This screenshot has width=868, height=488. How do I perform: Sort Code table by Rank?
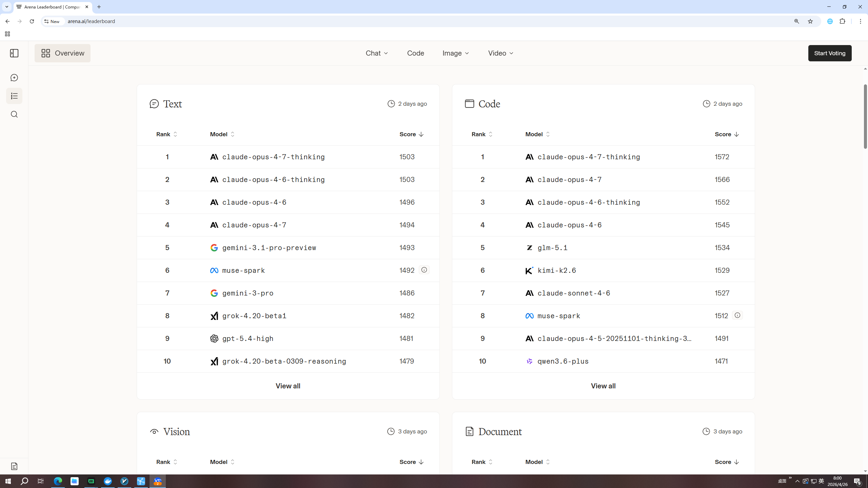click(482, 134)
